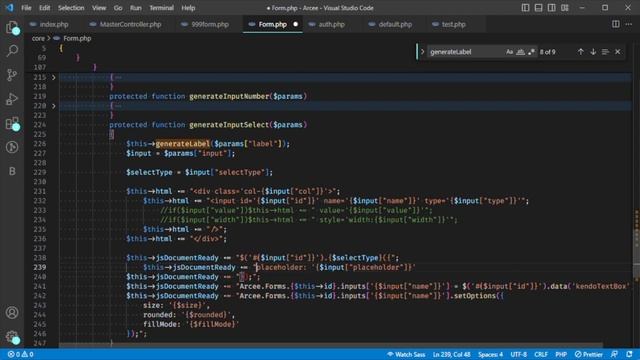Expand folded code at line 220
The image size is (640, 360).
coord(53,106)
